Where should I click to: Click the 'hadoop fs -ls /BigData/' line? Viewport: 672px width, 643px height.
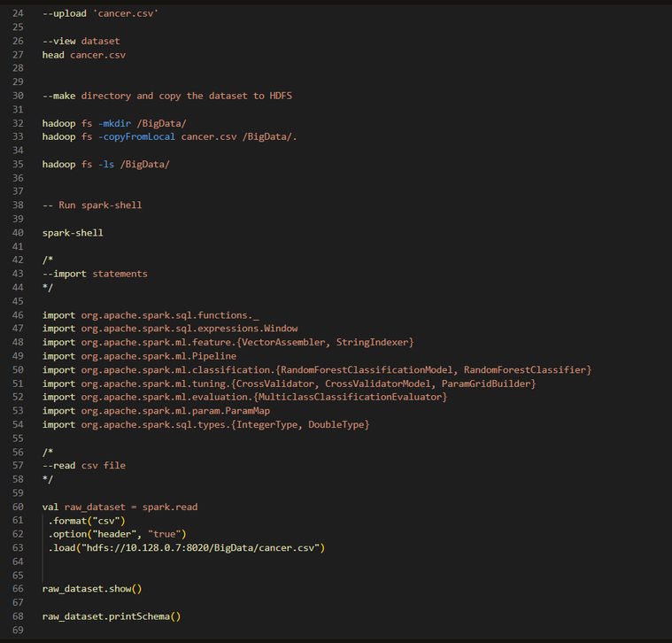(105, 164)
